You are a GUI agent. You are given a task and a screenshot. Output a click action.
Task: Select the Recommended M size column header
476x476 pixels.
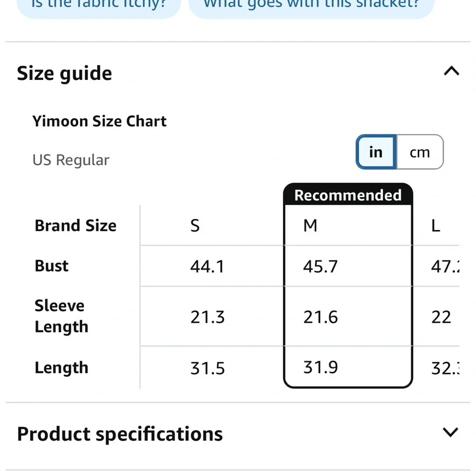310,226
